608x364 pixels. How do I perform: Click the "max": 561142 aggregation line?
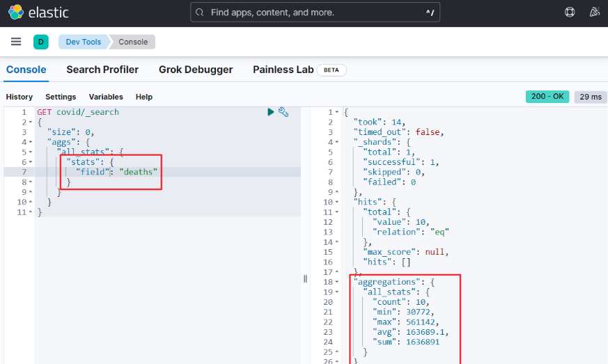(405, 322)
